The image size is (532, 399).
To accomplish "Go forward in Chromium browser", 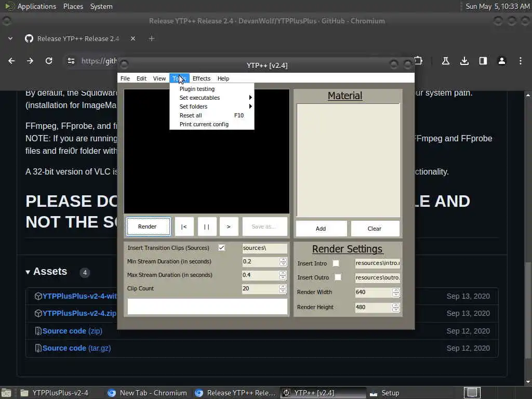I will coord(30,61).
